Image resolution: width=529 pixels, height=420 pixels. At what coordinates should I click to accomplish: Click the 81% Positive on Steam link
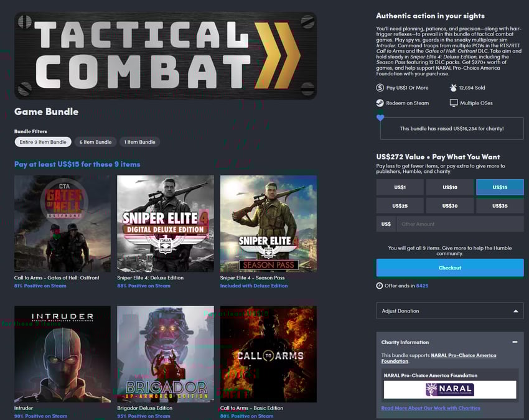click(40, 286)
